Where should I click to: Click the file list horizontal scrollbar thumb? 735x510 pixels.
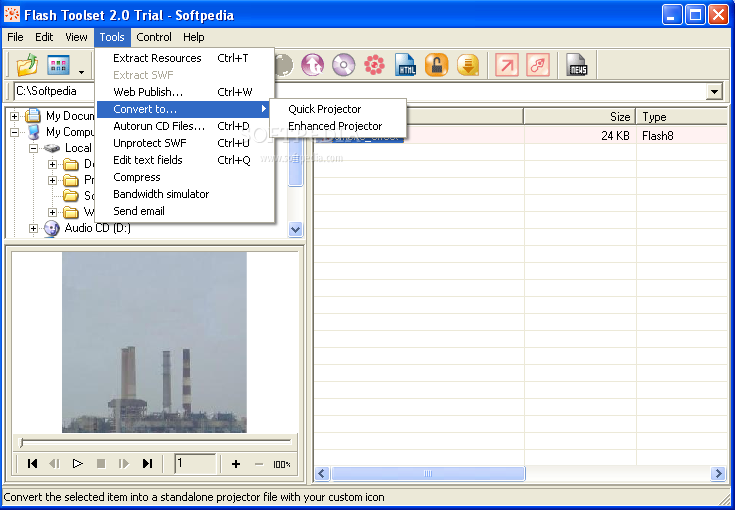(x=428, y=473)
